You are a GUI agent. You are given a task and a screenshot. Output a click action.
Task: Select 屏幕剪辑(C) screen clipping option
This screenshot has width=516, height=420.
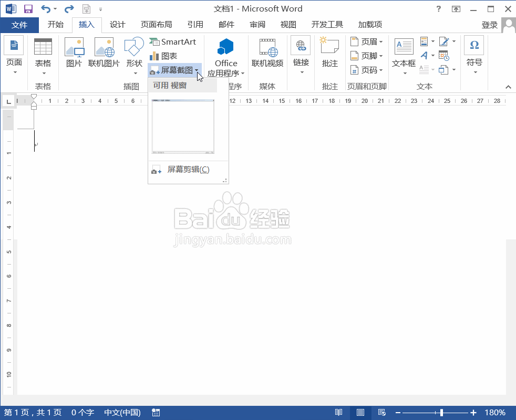click(x=188, y=170)
